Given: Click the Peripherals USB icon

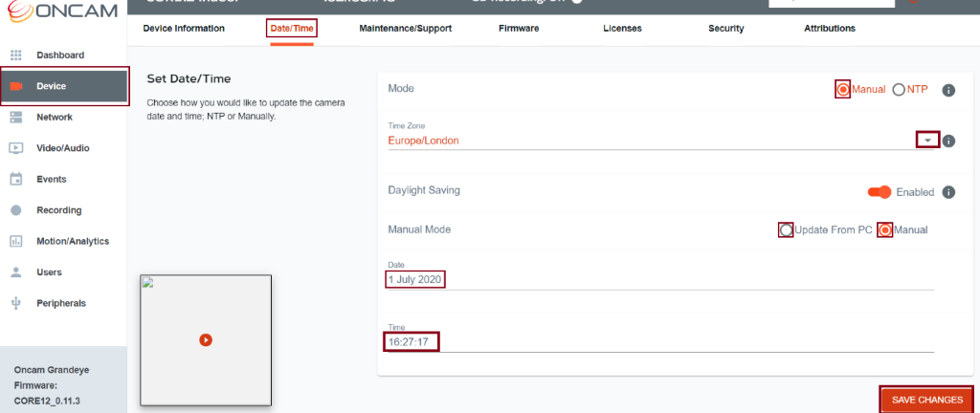Looking at the screenshot, I should tap(17, 303).
